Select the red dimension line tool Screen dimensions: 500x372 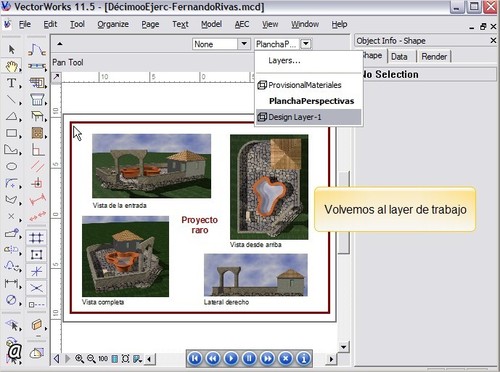[x=37, y=199]
